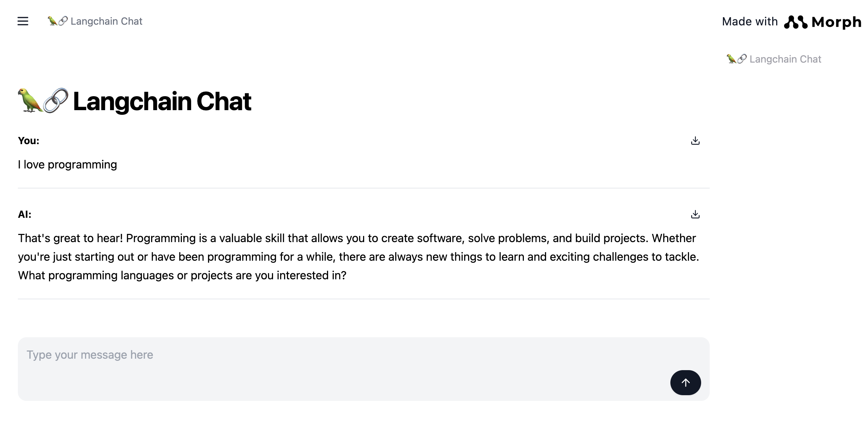Click the parrot icon in the right-side outline
868x427 pixels.
731,59
